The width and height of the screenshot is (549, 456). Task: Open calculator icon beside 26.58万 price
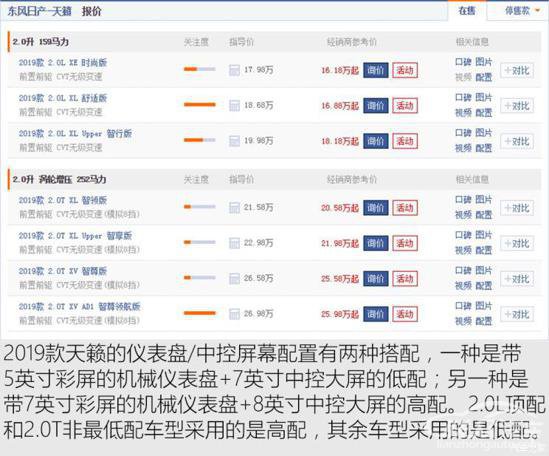pyautogui.click(x=234, y=278)
